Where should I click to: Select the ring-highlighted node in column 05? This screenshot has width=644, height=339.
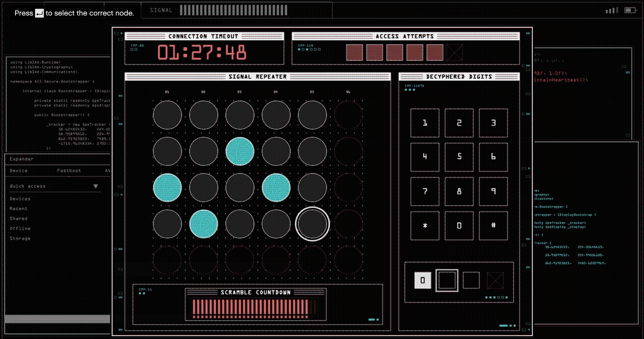point(312,224)
